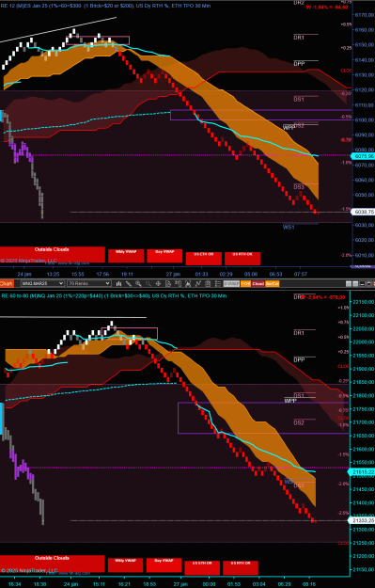
Task: Click US ETH OR indicator in ES chart
Action: click(x=203, y=259)
